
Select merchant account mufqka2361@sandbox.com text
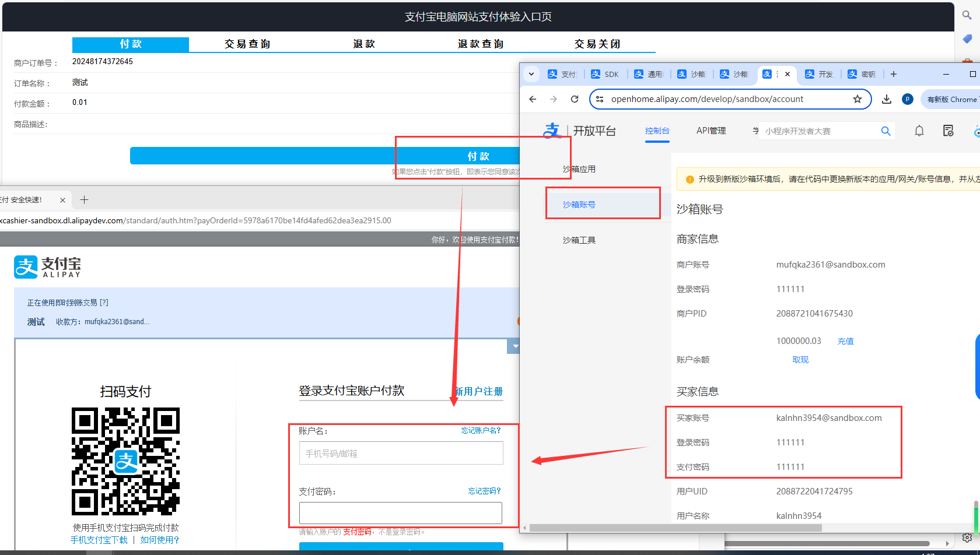click(x=831, y=265)
